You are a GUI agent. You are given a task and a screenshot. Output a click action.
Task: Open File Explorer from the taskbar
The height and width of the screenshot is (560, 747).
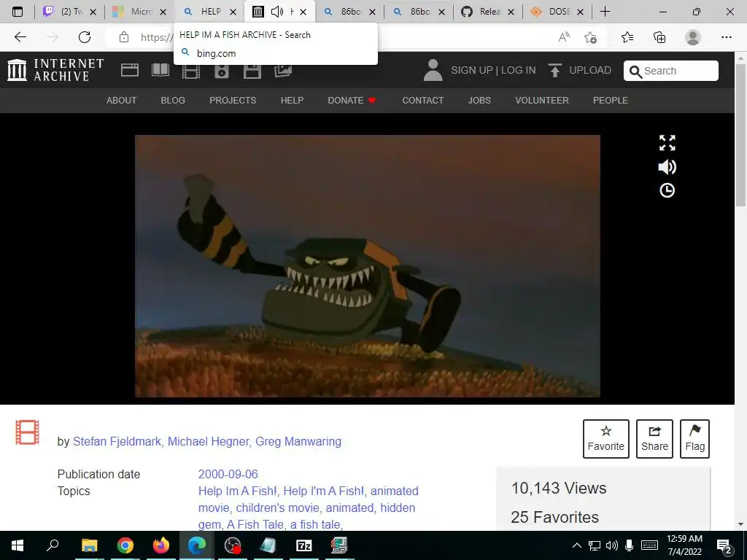[x=89, y=545]
